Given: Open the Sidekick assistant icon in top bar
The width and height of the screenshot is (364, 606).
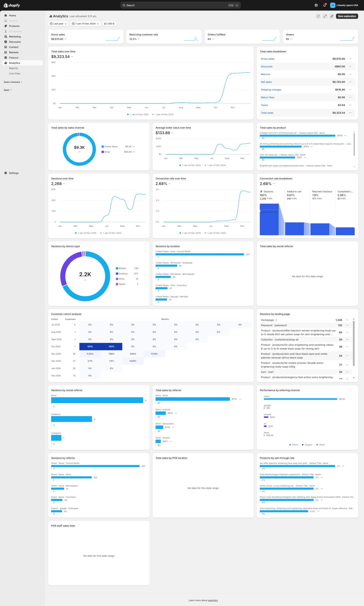Looking at the screenshot, I should 316,5.
